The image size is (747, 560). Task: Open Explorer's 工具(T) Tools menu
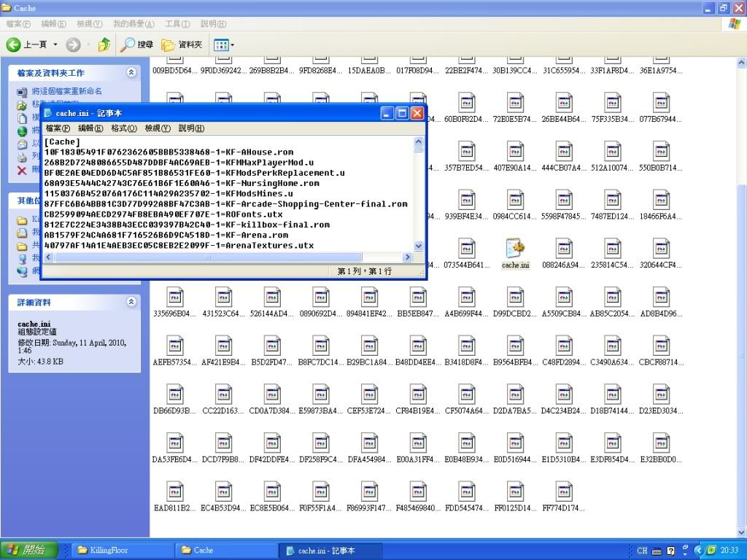point(177,24)
